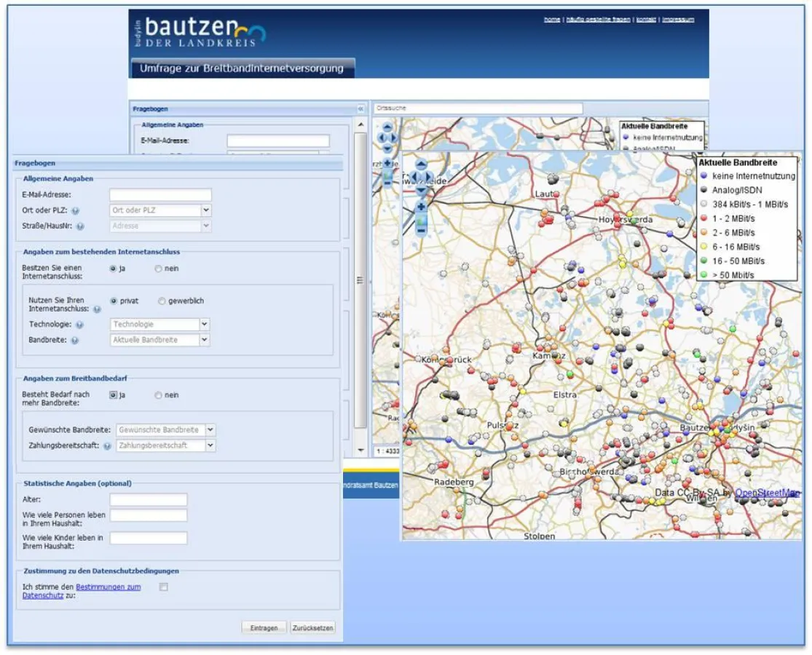
Task: Zoom out using the map minus icon
Action: tap(421, 231)
